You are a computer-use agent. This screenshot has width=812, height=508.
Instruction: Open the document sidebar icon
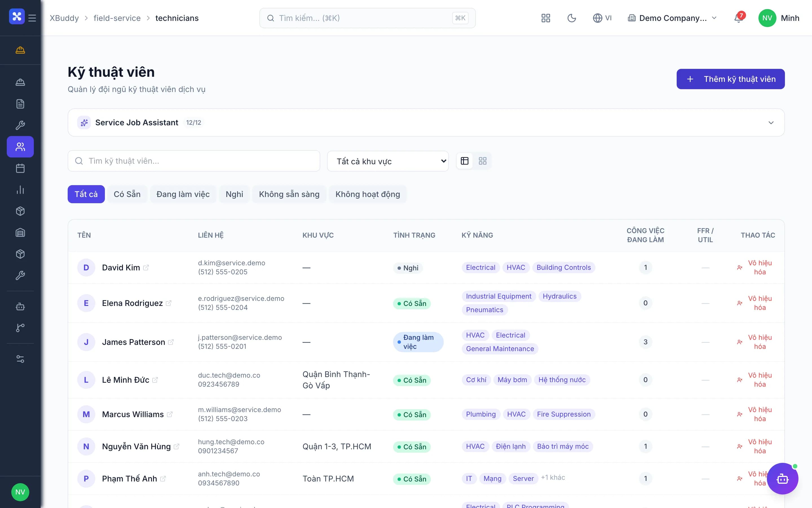point(20,104)
